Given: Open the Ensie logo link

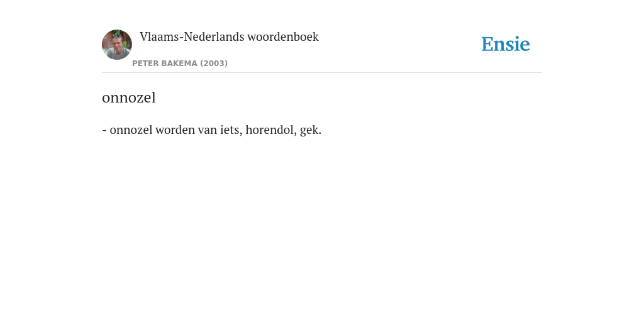Looking at the screenshot, I should coord(506,44).
